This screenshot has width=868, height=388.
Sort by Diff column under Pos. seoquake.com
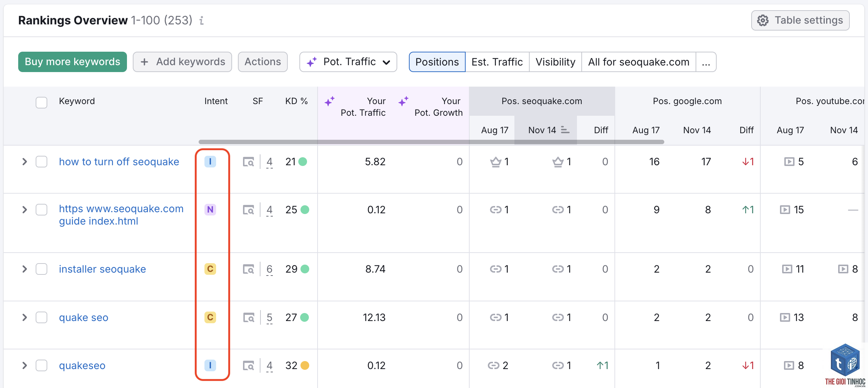pos(601,130)
